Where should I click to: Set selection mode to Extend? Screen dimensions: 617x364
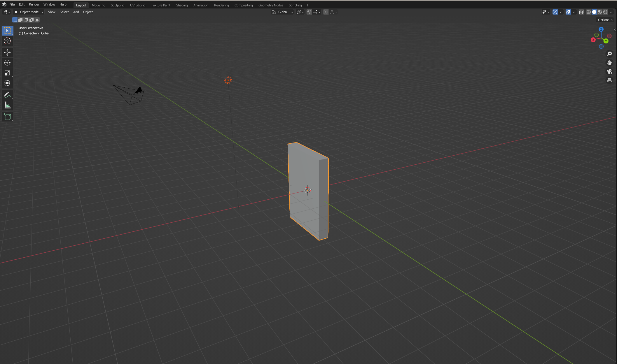[x=20, y=20]
